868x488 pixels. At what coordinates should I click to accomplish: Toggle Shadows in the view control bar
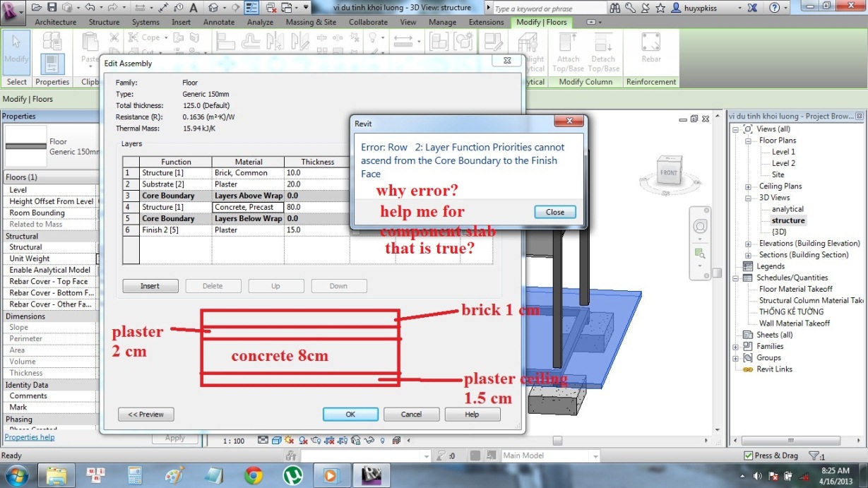(302, 439)
